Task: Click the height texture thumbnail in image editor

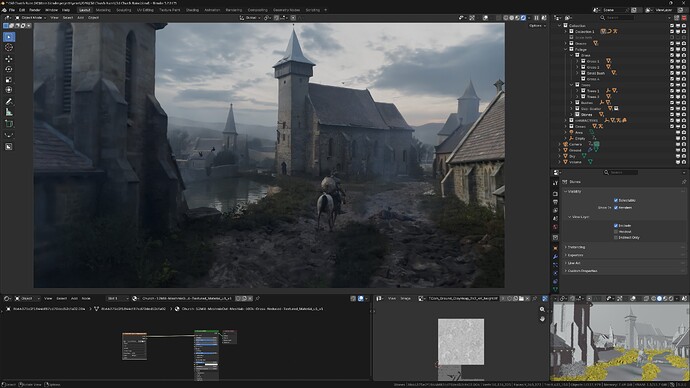Action: point(461,342)
